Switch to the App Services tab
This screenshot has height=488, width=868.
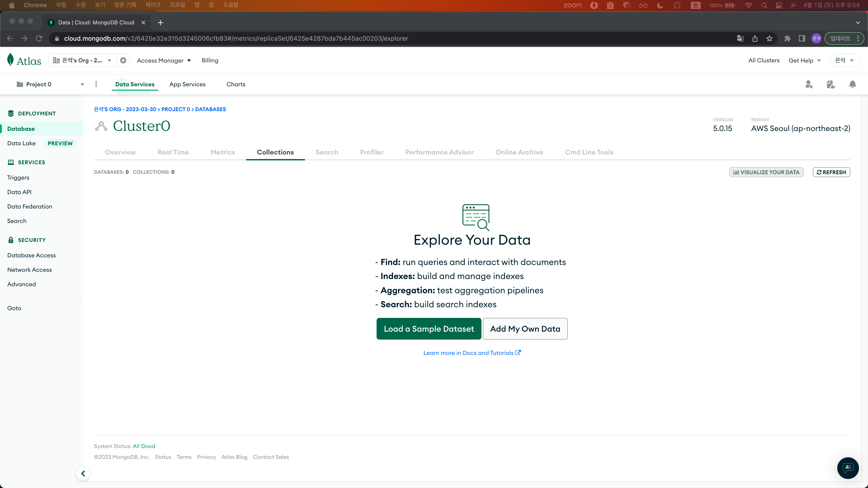[x=187, y=84]
